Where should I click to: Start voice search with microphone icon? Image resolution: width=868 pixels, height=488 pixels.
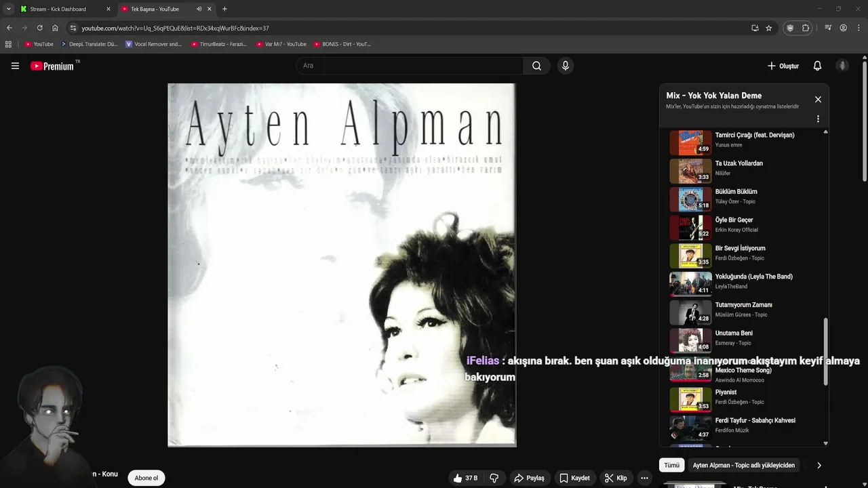coord(565,66)
